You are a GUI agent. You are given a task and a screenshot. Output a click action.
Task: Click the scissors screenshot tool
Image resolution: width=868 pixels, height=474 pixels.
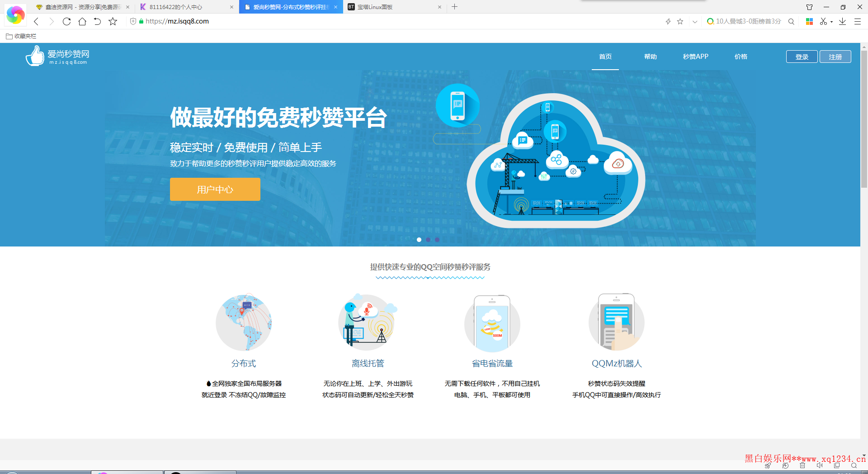(x=823, y=21)
